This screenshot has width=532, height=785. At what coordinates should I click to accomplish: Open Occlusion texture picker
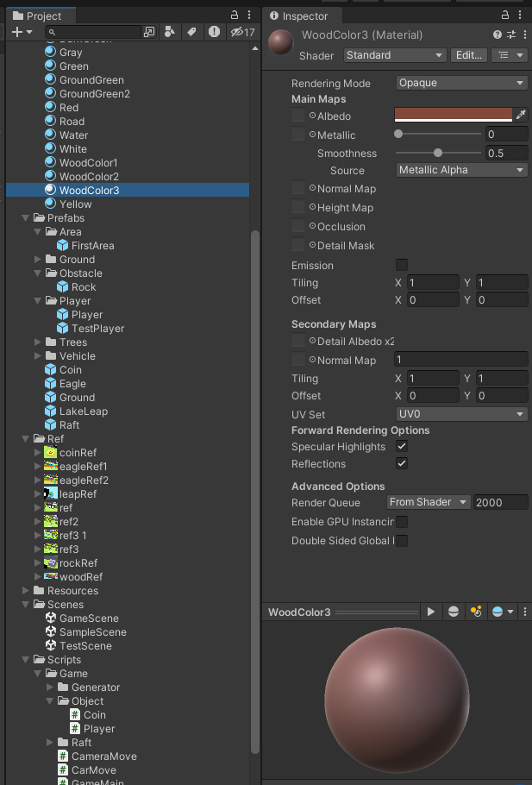tap(312, 226)
